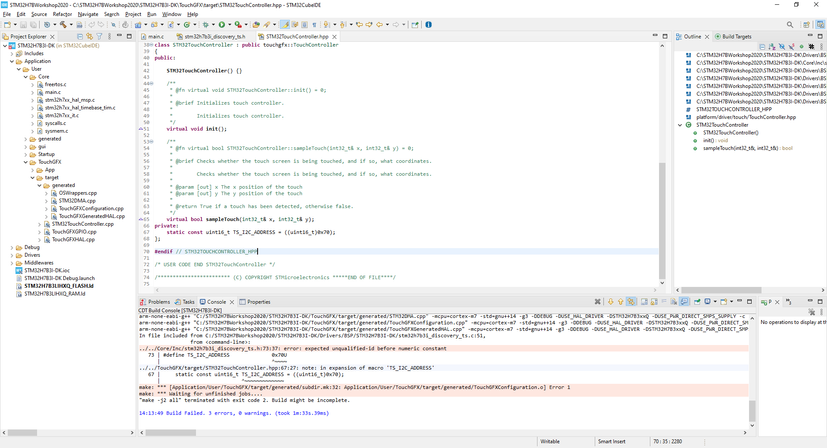
Task: Click the Console's next-error down arrow icon
Action: [611, 302]
